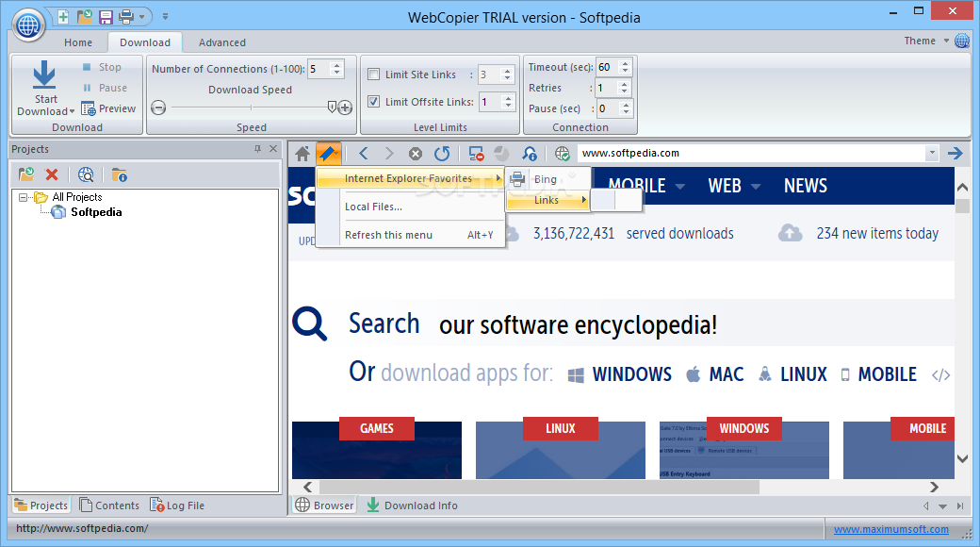Screen dimensions: 980x547
Task: Increase the Retries spinner value
Action: 625,84
